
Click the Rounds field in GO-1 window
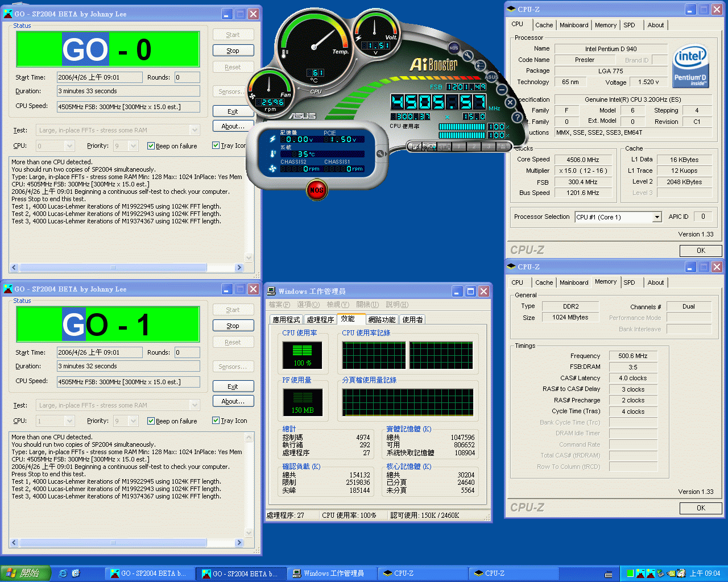[187, 352]
